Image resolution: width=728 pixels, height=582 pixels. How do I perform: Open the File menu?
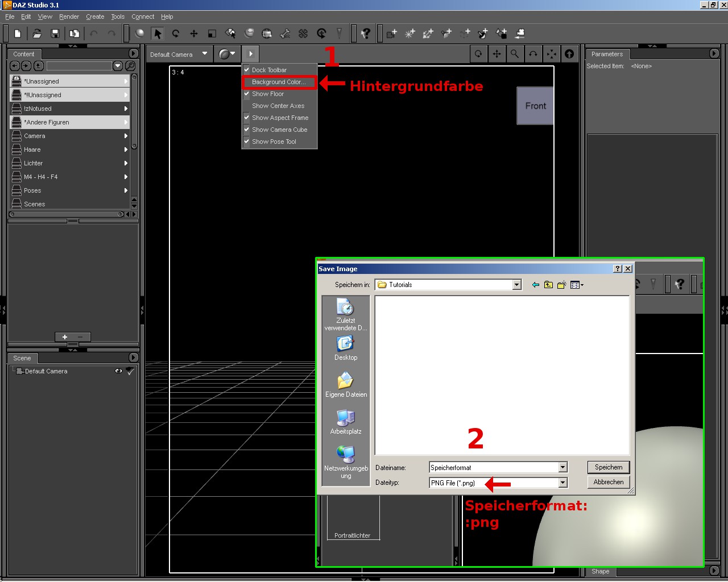coord(10,16)
